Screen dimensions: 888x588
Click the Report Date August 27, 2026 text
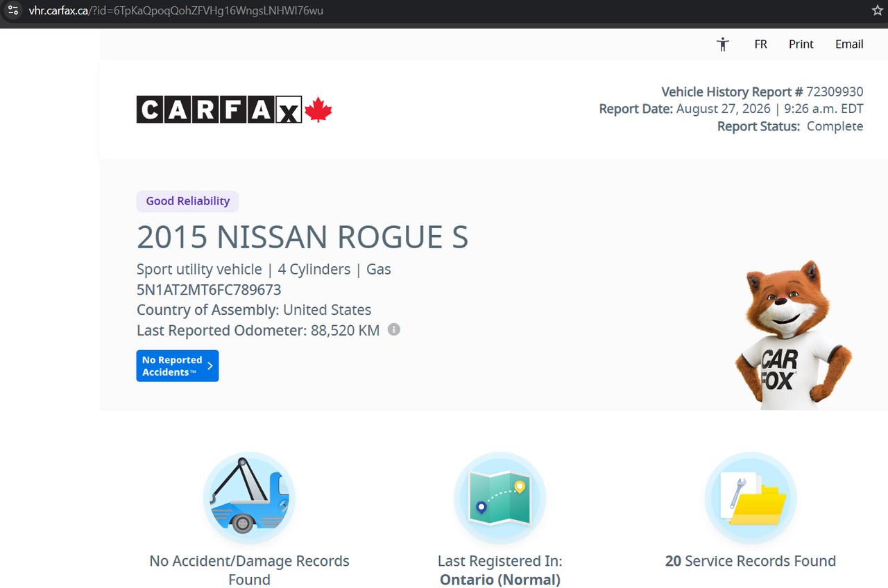[x=731, y=109]
